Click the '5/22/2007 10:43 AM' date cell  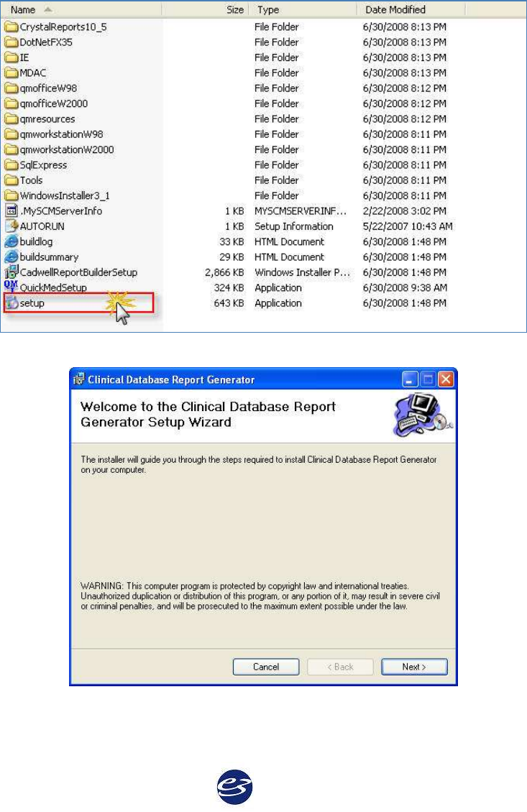click(x=408, y=226)
